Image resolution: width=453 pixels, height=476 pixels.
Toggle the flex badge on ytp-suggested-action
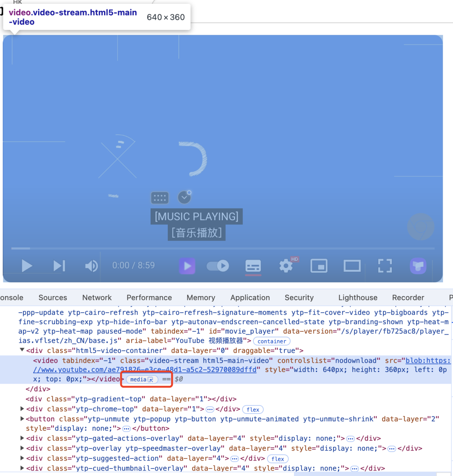(278, 459)
